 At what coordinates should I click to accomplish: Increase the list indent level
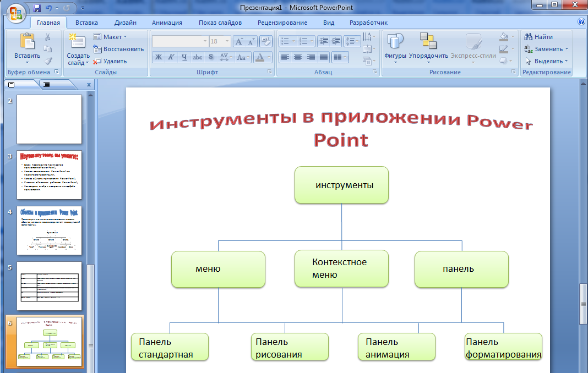336,41
